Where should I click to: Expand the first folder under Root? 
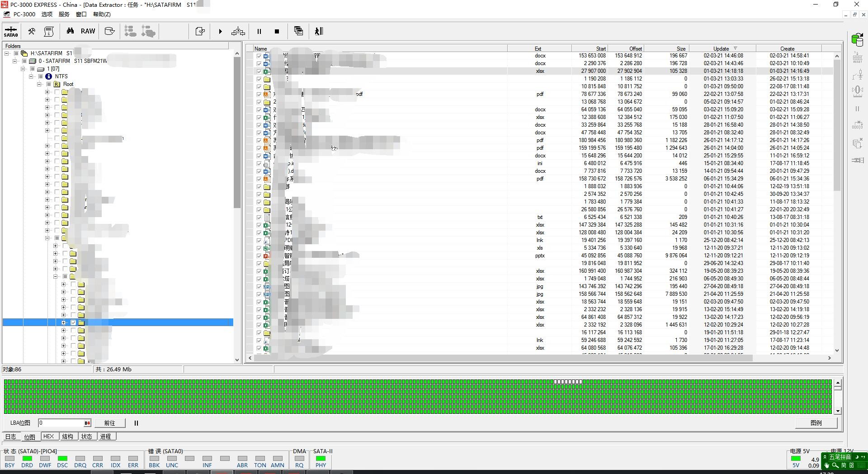point(47,92)
